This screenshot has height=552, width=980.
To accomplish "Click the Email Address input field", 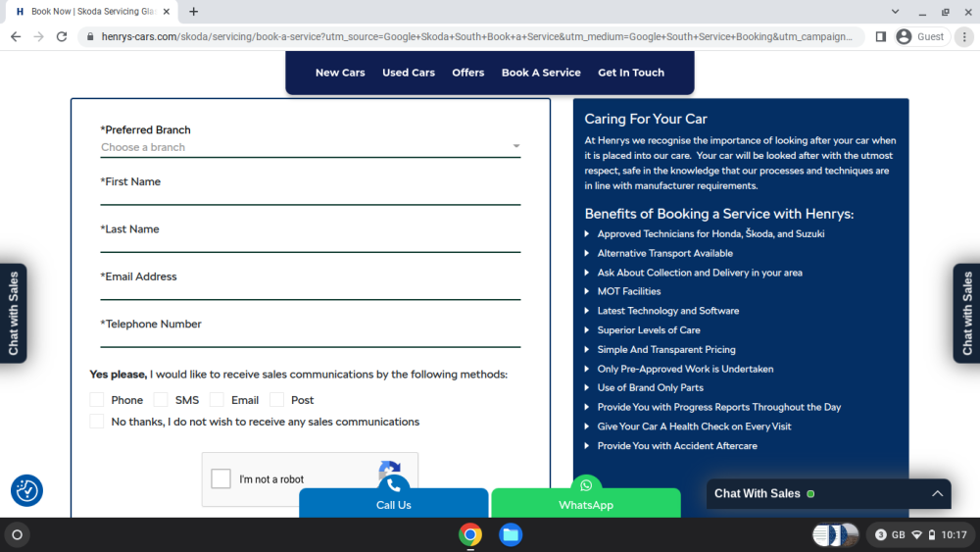I will click(311, 290).
